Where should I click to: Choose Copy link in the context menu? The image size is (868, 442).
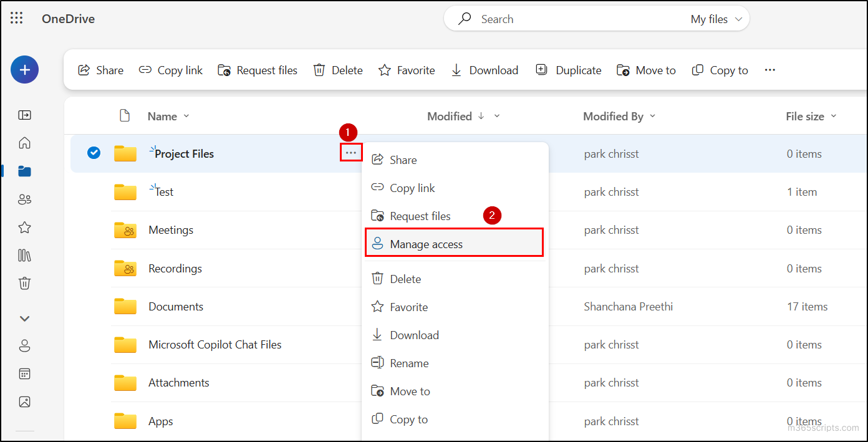[x=455, y=188]
